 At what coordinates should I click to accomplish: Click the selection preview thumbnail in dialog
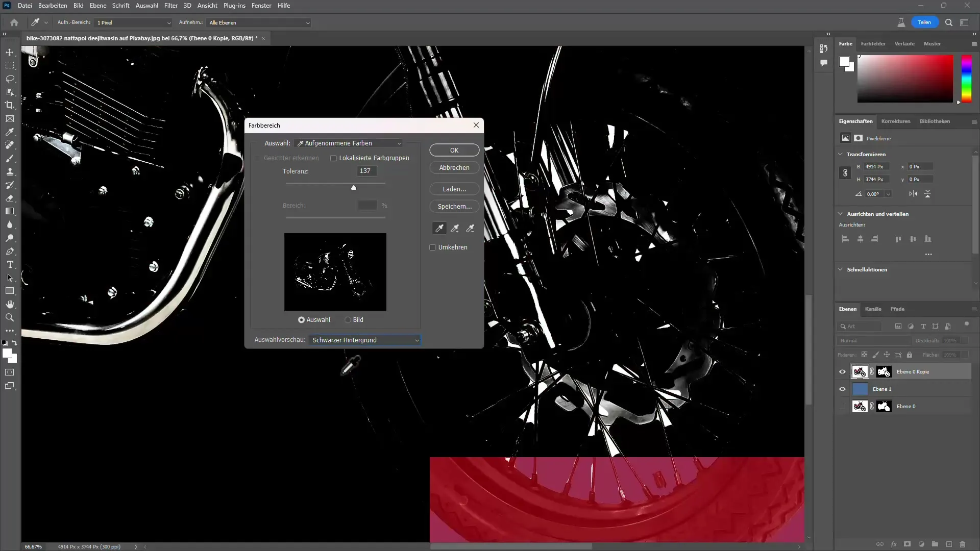pos(335,272)
